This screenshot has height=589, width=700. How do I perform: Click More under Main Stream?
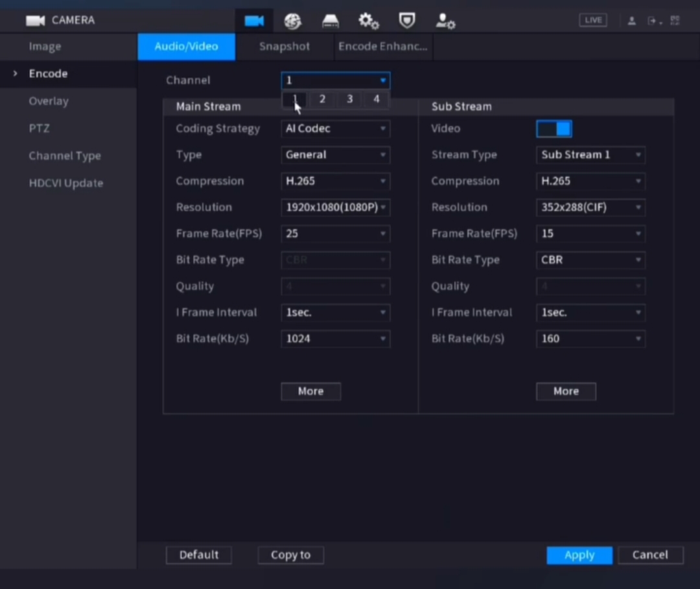[310, 391]
